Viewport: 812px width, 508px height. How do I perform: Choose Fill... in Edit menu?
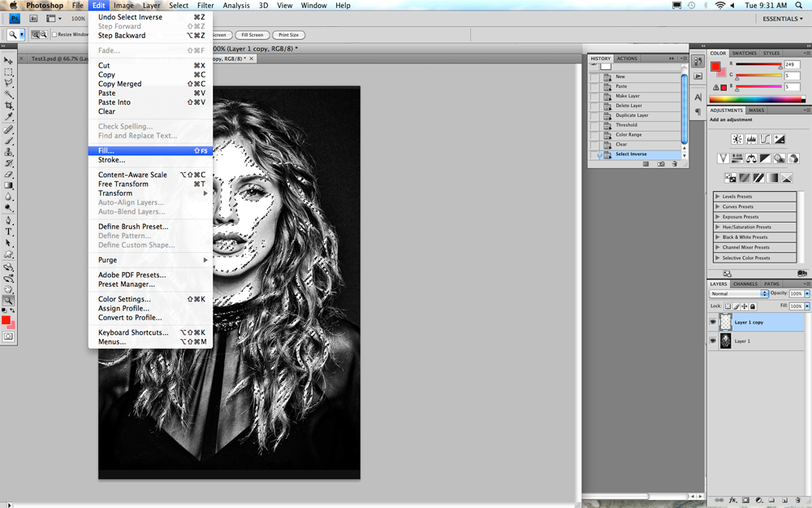(x=151, y=150)
